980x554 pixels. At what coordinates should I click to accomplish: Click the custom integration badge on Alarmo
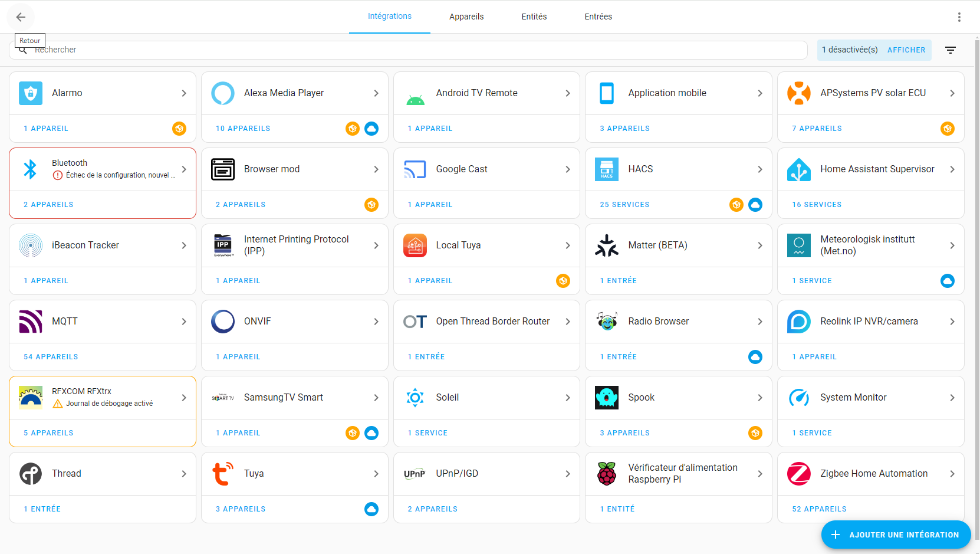point(179,129)
